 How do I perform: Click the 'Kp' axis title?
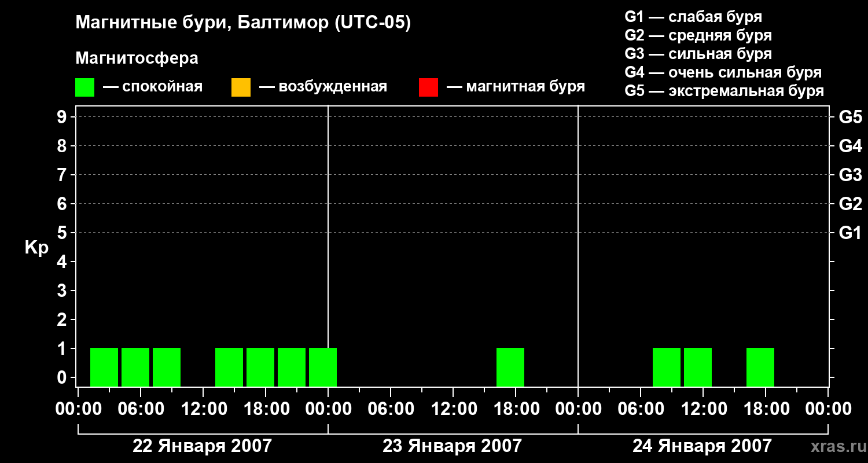tap(36, 248)
